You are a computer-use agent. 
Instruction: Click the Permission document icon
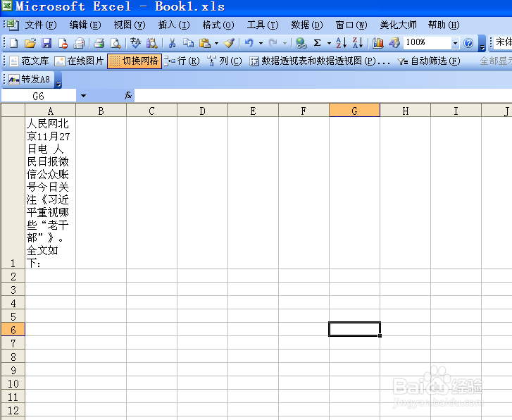point(63,43)
